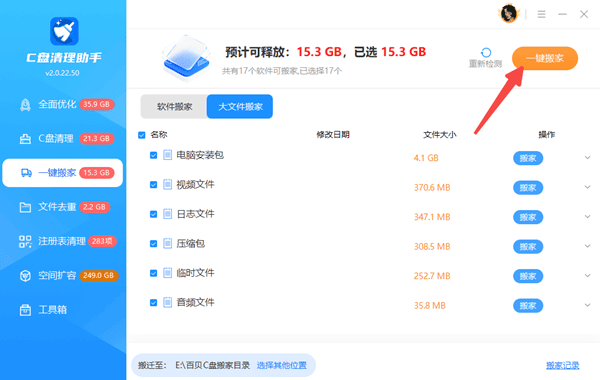Expand the 压缩包 row chevron
The height and width of the screenshot is (380, 600).
pos(587,246)
